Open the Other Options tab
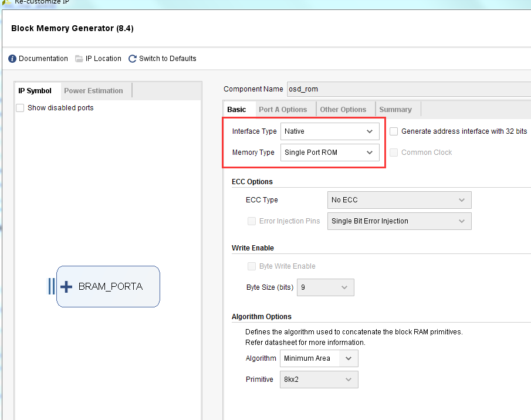Image resolution: width=531 pixels, height=420 pixels. pos(343,110)
